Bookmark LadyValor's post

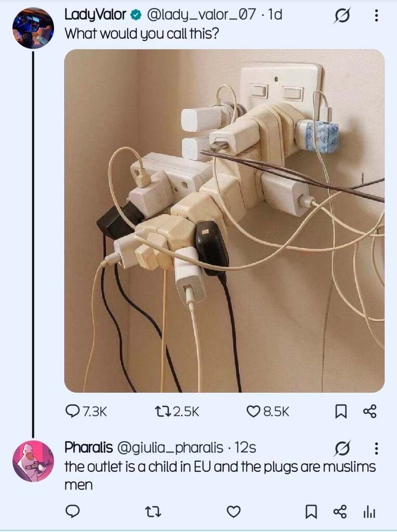point(340,412)
